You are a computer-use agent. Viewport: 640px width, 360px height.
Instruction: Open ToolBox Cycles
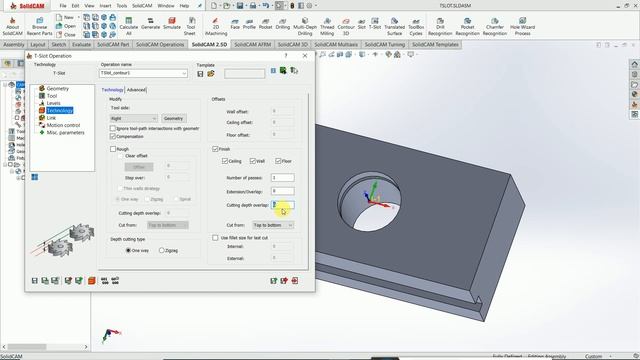coord(416,27)
